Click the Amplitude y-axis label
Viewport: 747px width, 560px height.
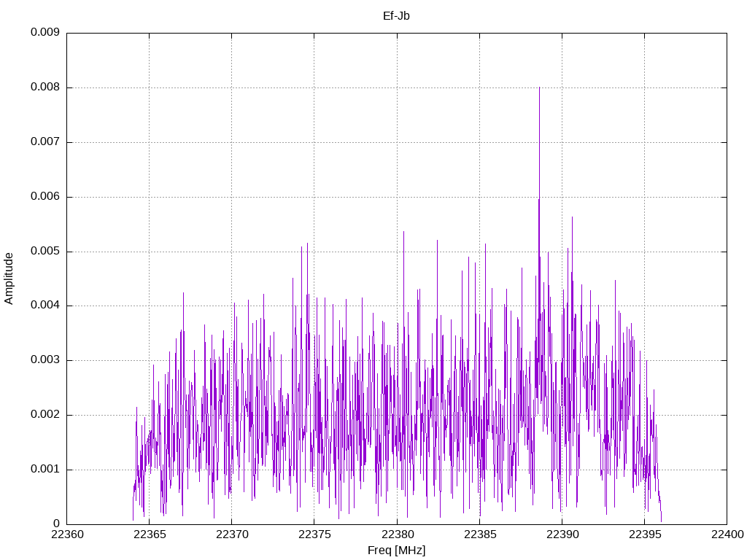click(x=9, y=279)
